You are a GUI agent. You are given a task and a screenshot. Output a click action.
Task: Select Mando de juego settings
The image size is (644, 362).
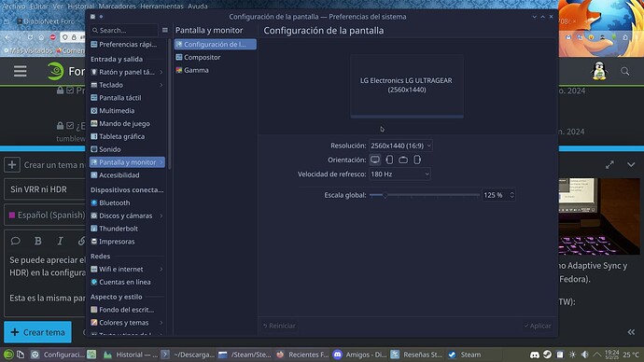click(x=127, y=123)
